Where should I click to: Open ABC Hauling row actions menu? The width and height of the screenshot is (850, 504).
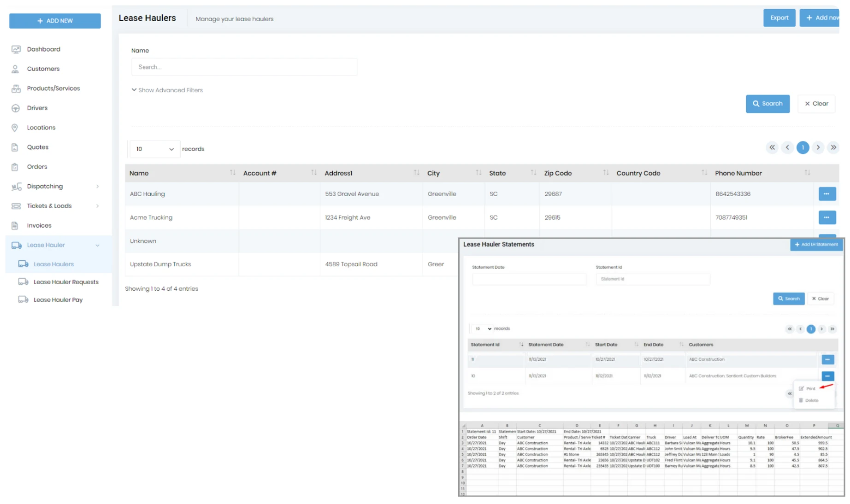click(827, 193)
